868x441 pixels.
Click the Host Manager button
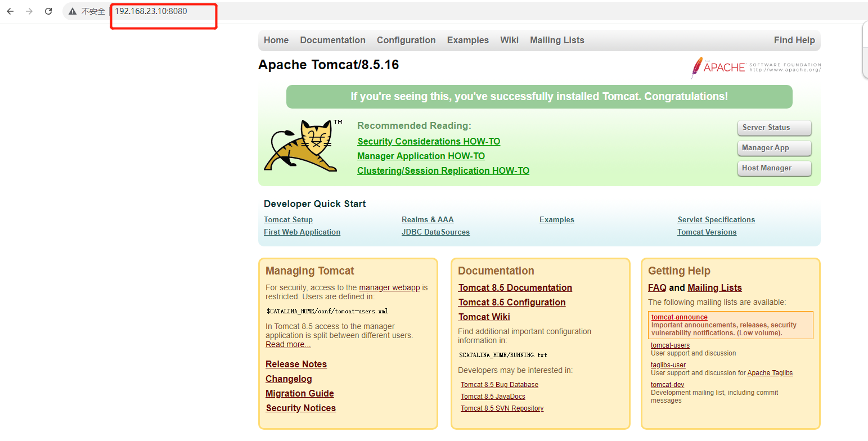[774, 168]
